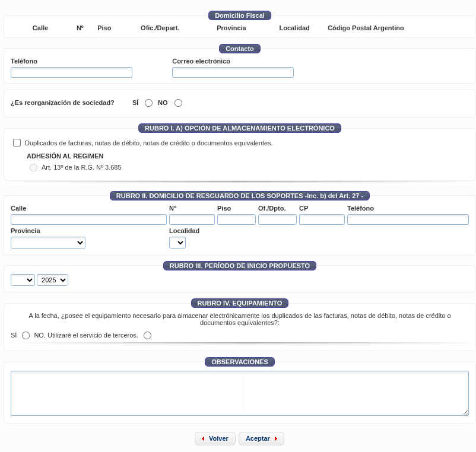
Task: Click the Calle field in Rubro II
Action: (88, 219)
